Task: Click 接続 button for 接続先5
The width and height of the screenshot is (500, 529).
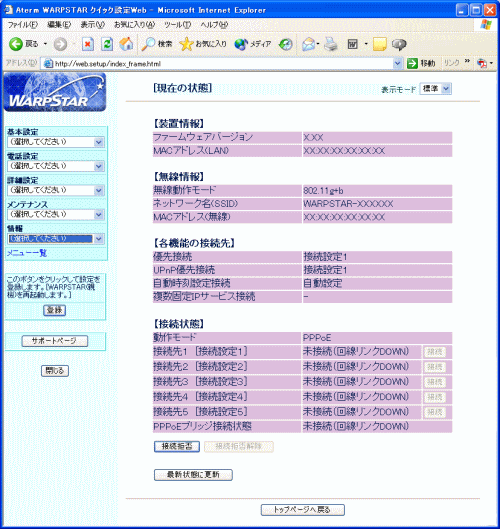Action: (434, 412)
